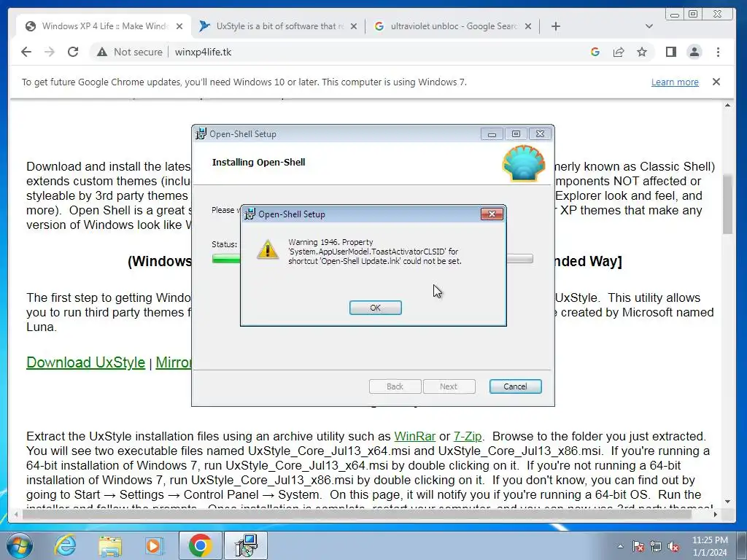Switch to the Windows XP 4 Life tab
This screenshot has width=747, height=560.
(x=104, y=26)
